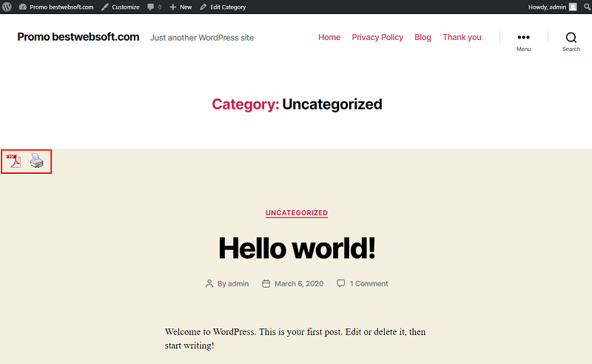Open the Promo bestwebsoft.com dashboard link in admin bar
592x364 pixels.
pyautogui.click(x=56, y=7)
